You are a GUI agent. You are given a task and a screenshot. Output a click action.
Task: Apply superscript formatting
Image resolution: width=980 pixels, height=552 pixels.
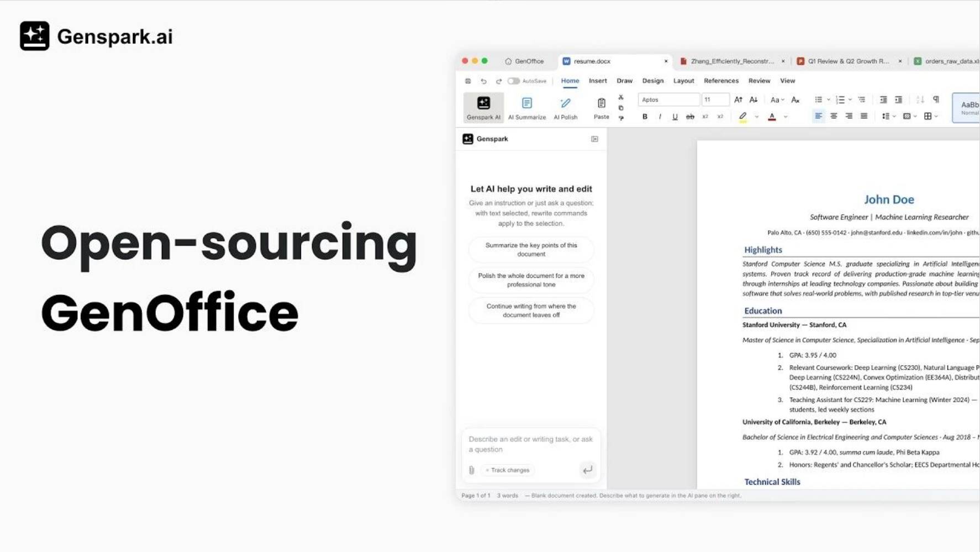[720, 117]
